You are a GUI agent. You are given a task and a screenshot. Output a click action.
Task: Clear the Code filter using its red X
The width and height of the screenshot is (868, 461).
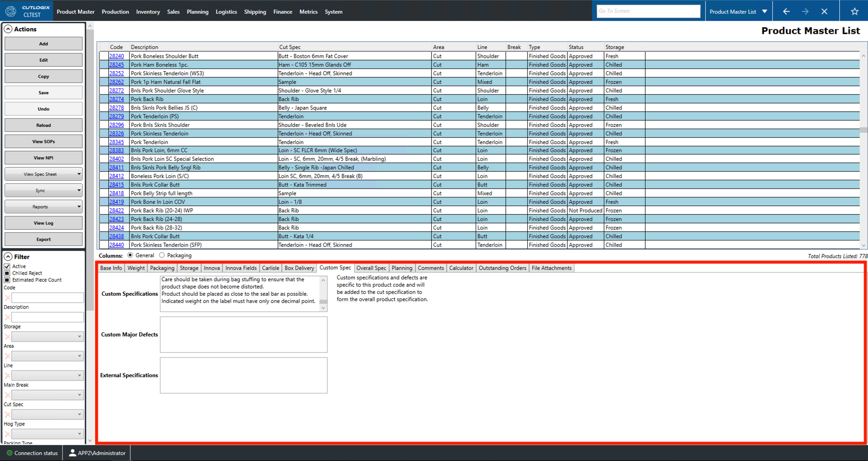tap(7, 298)
